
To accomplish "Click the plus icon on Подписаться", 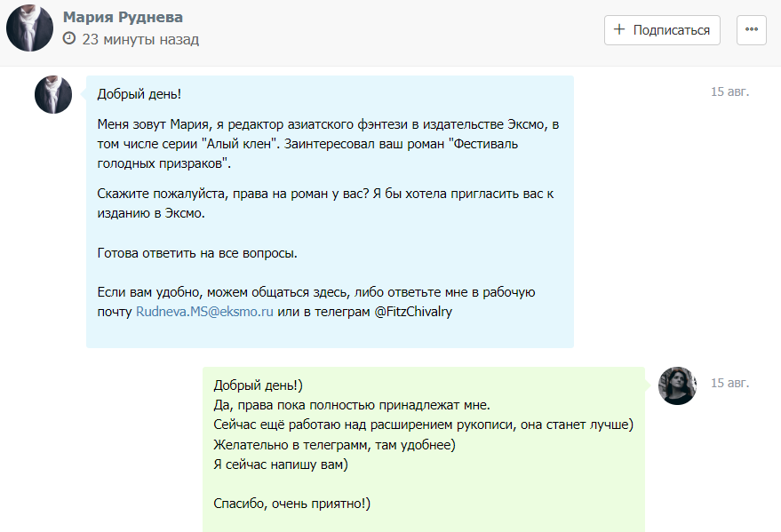I will [620, 30].
